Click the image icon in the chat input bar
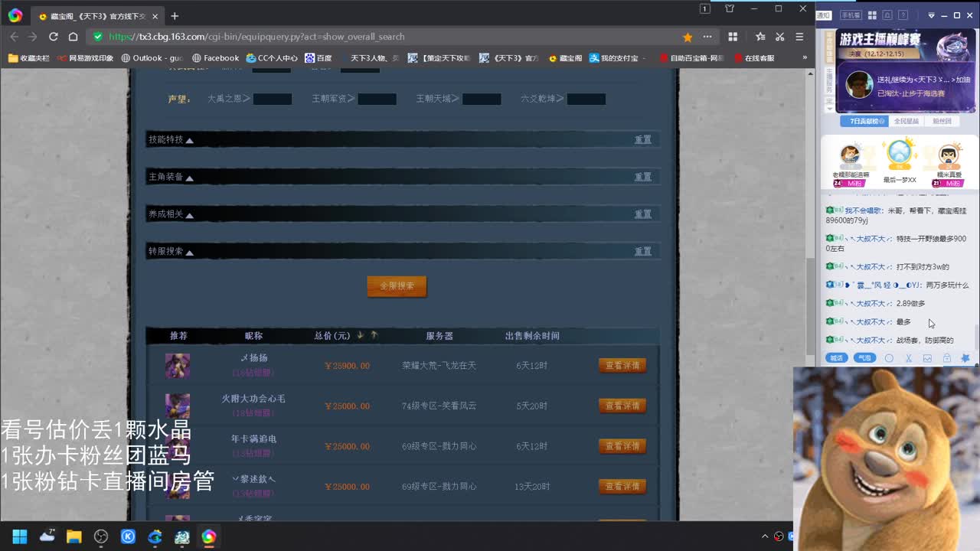Viewport: 980px width, 551px height. pyautogui.click(x=926, y=357)
